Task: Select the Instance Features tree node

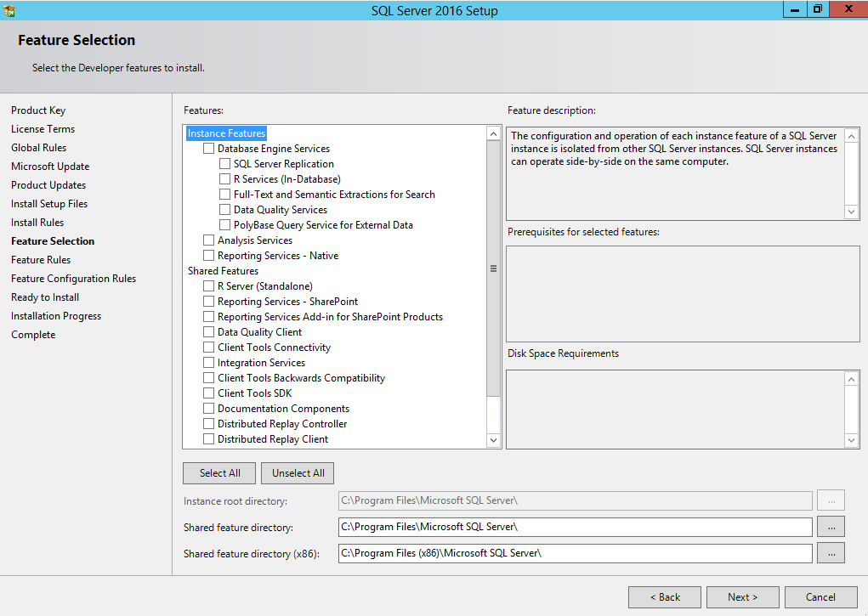Action: pos(226,133)
